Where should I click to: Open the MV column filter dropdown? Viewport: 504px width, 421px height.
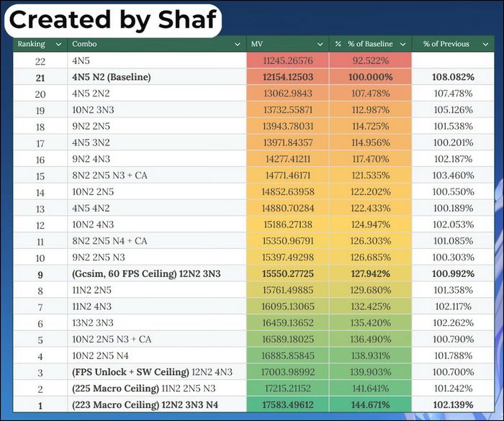pyautogui.click(x=320, y=45)
